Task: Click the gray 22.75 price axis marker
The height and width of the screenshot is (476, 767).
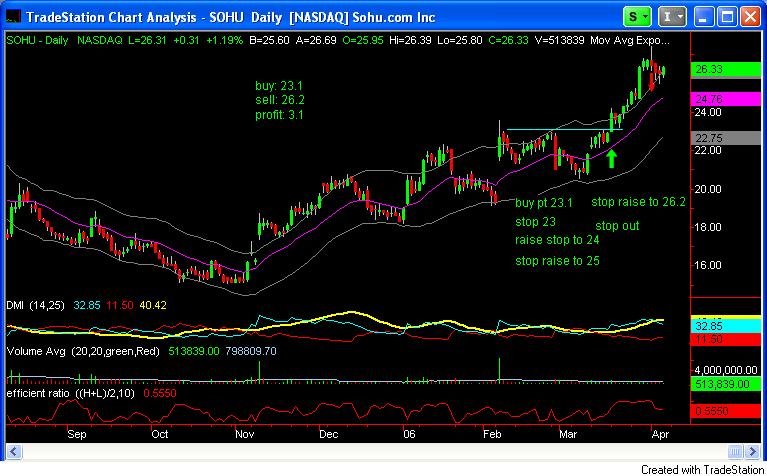Action: (725, 138)
